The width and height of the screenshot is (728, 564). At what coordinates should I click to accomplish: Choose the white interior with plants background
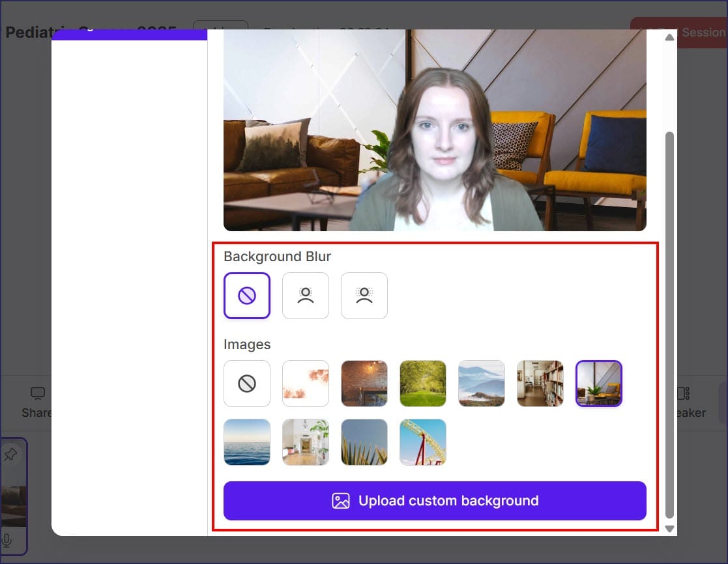pyautogui.click(x=305, y=442)
